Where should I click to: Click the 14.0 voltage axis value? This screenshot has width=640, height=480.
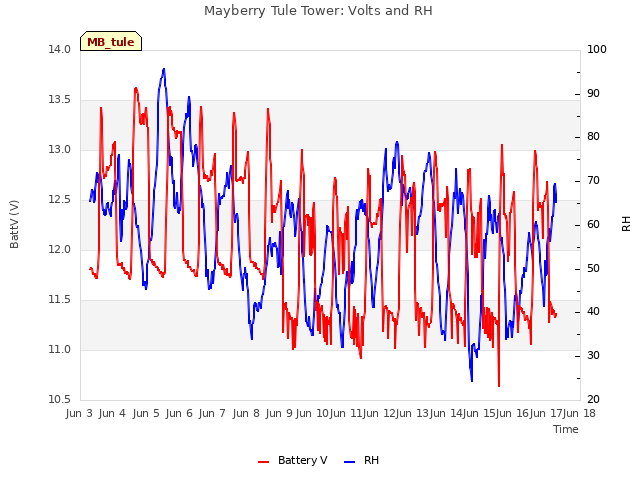coord(59,49)
